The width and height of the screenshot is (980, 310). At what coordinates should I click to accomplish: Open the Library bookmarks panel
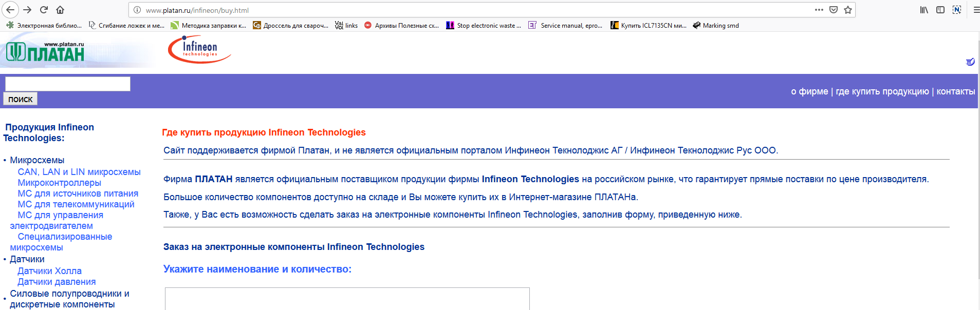point(924,10)
